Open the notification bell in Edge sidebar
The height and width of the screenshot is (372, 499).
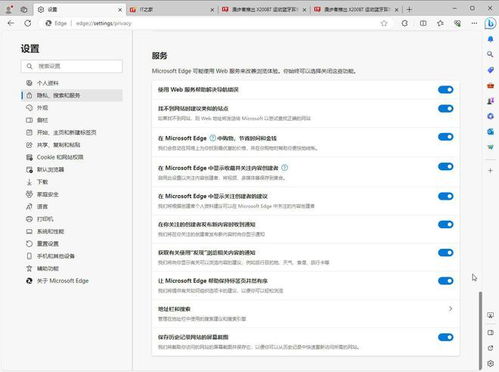490,39
